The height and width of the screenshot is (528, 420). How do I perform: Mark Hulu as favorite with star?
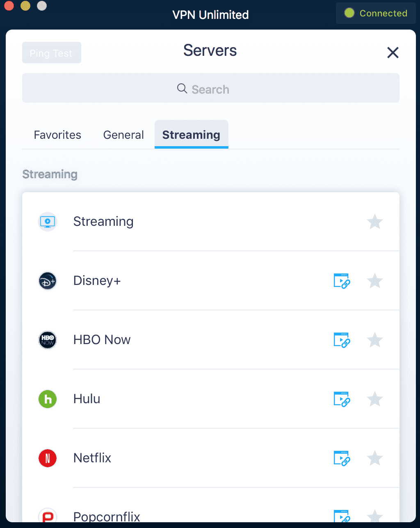coord(374,399)
